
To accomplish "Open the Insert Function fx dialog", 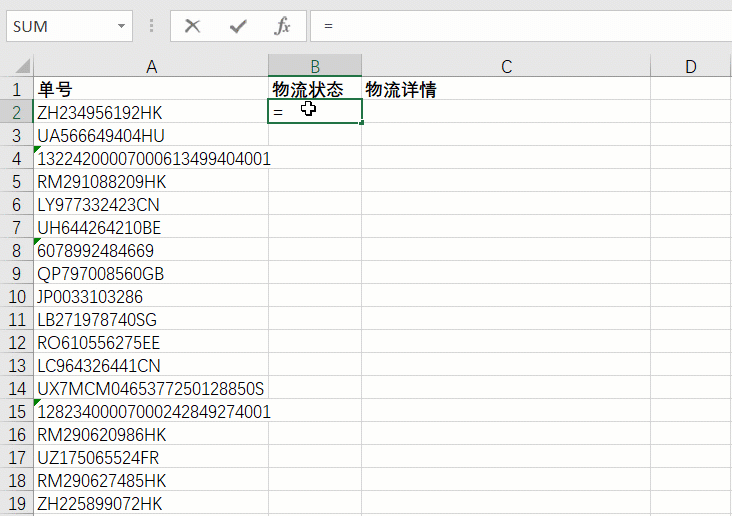I will (x=282, y=26).
